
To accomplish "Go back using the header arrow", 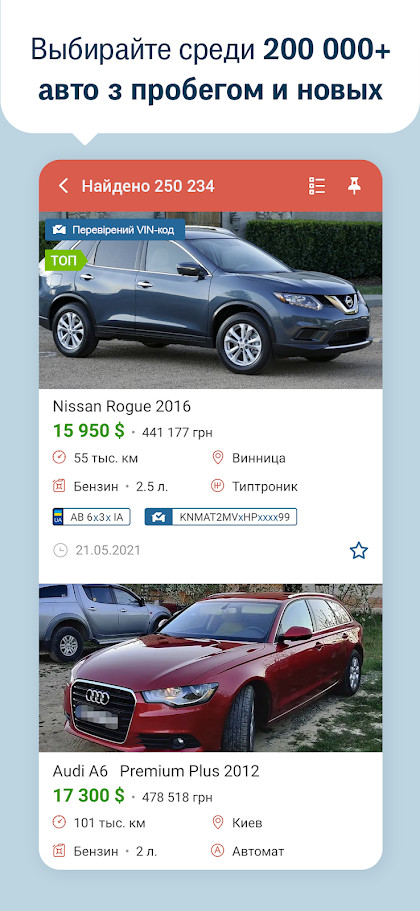I will pos(63,186).
